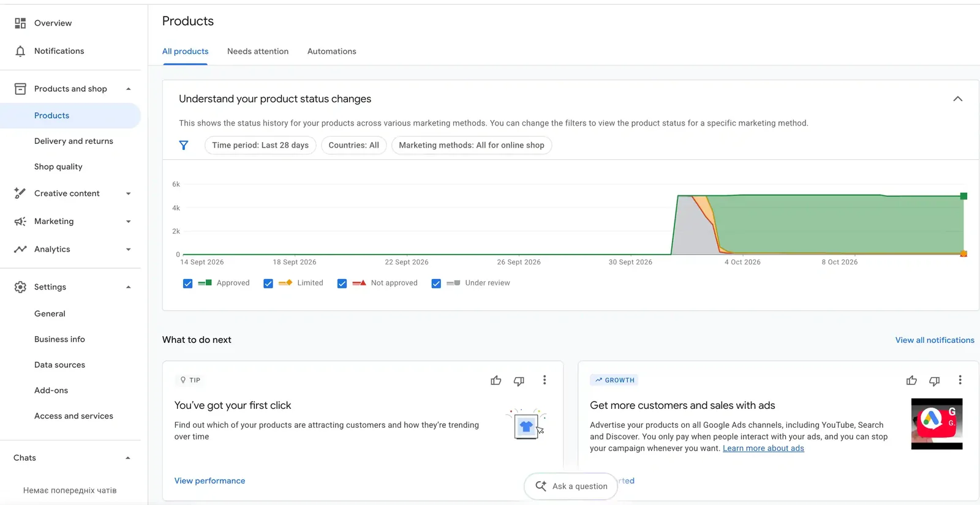Expand the Creative content section

(129, 194)
